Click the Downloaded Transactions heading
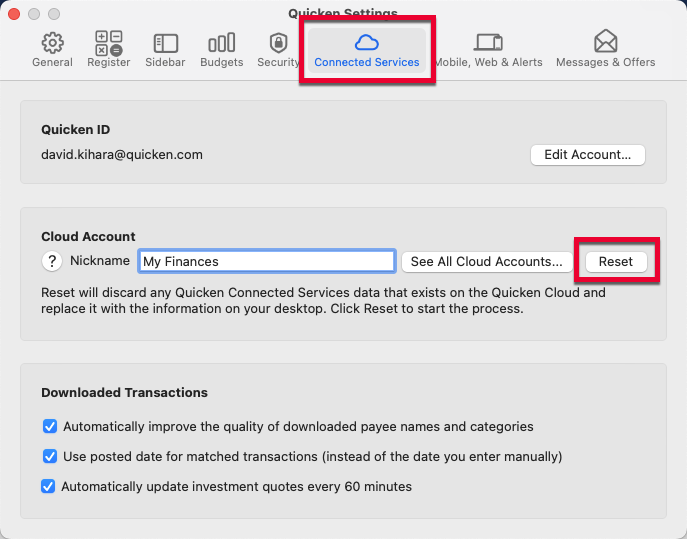Viewport: 687px width, 539px height. [x=124, y=393]
